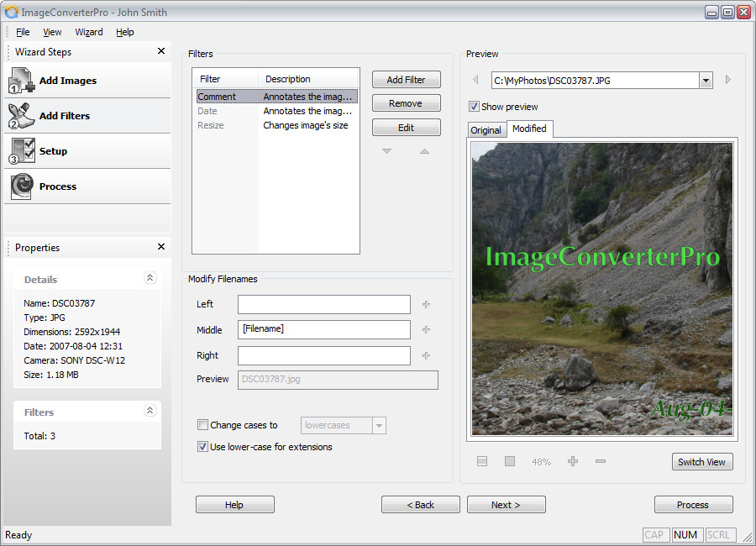Click the Add Filters step label
This screenshot has width=756, height=546.
[65, 116]
